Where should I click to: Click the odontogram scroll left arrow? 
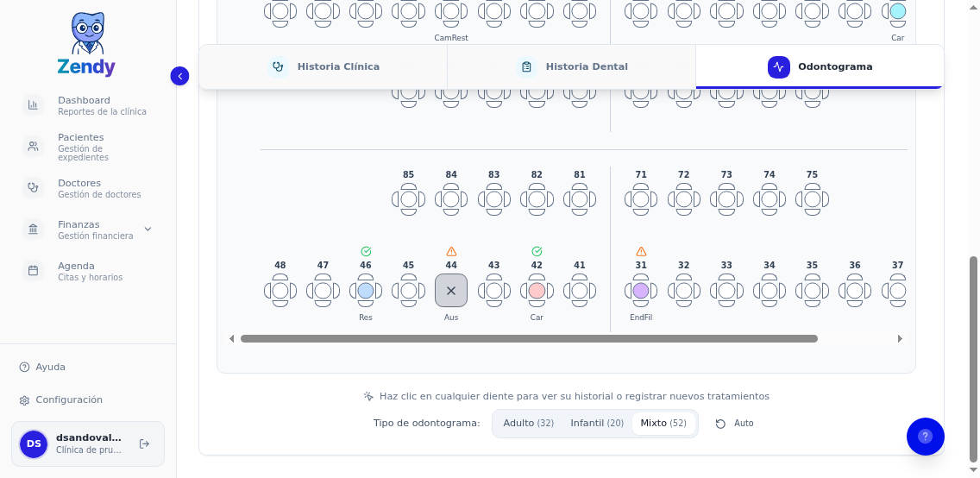coord(232,339)
